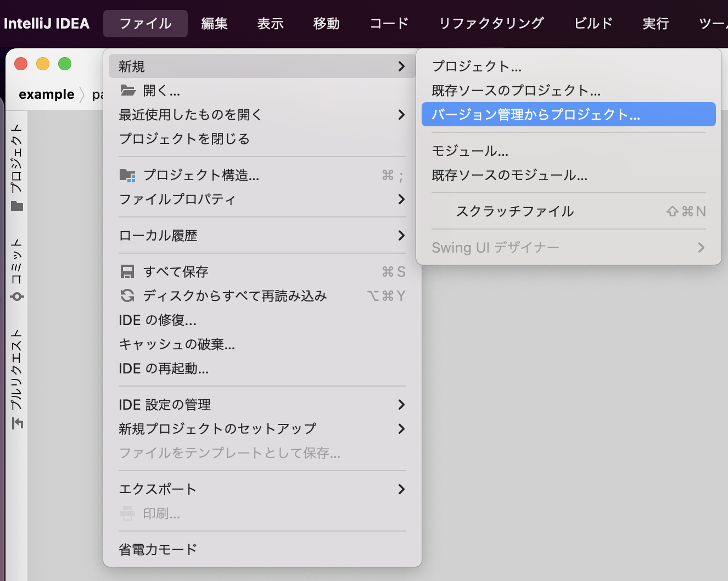
Task: Select すべて保存
Action: pyautogui.click(x=262, y=272)
